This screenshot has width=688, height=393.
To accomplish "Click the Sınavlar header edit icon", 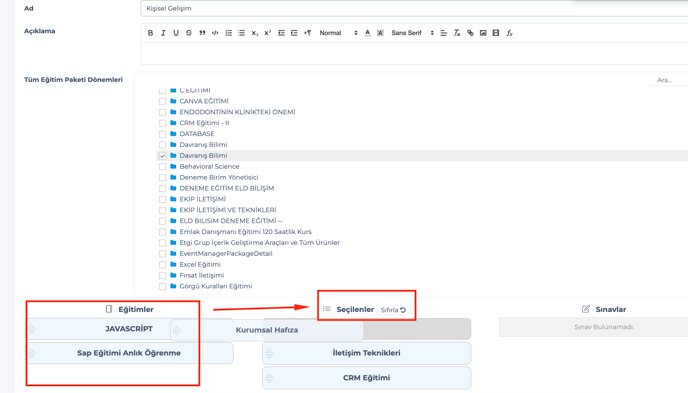I will [586, 309].
